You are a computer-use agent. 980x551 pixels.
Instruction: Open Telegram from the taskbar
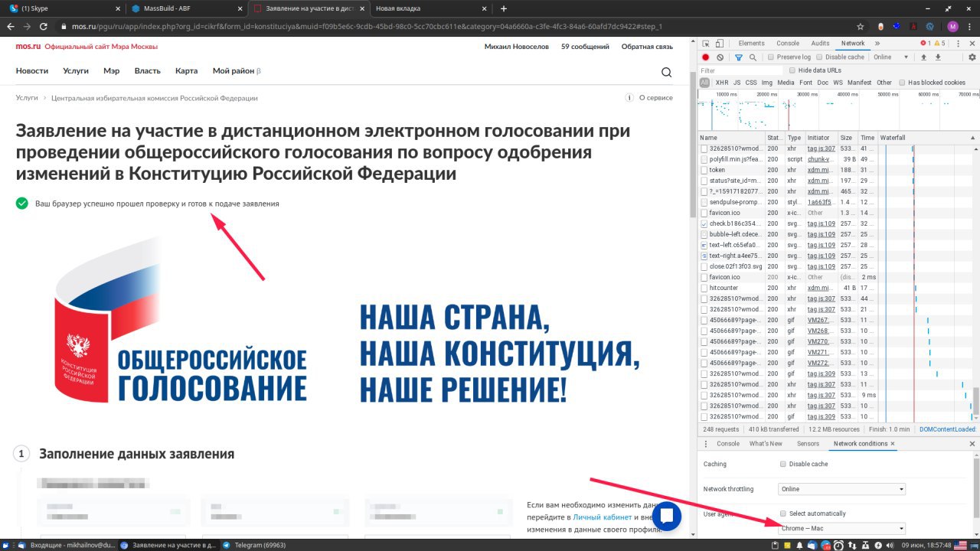coord(254,545)
